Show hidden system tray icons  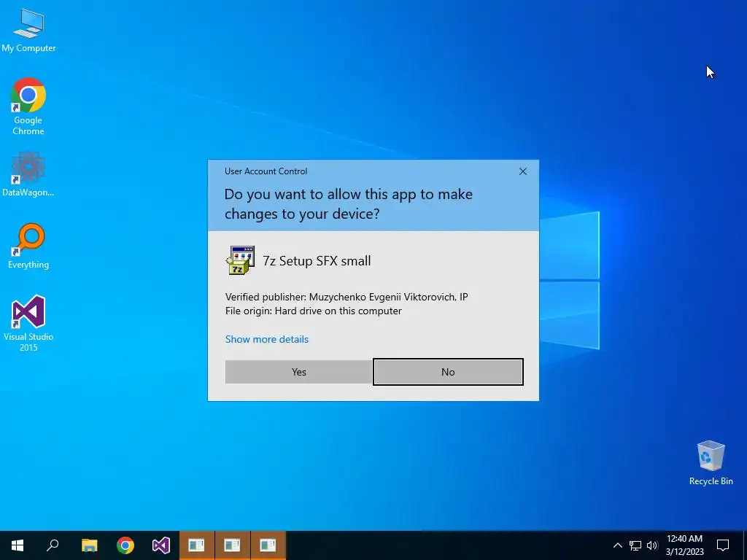click(617, 545)
